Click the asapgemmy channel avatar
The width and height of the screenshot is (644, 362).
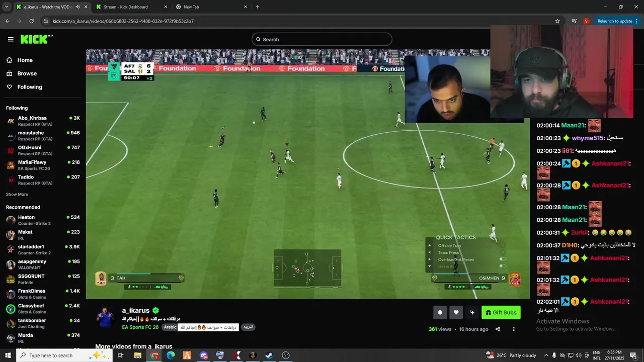(11, 264)
